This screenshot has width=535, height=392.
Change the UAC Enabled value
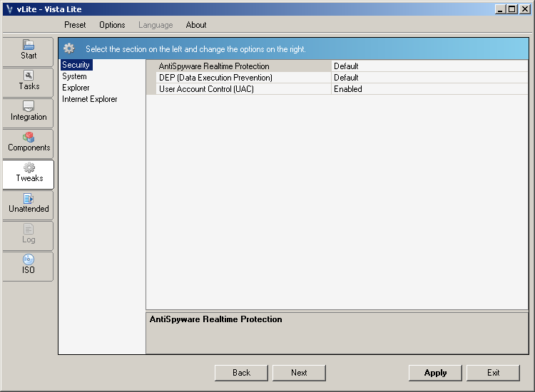[x=429, y=89]
